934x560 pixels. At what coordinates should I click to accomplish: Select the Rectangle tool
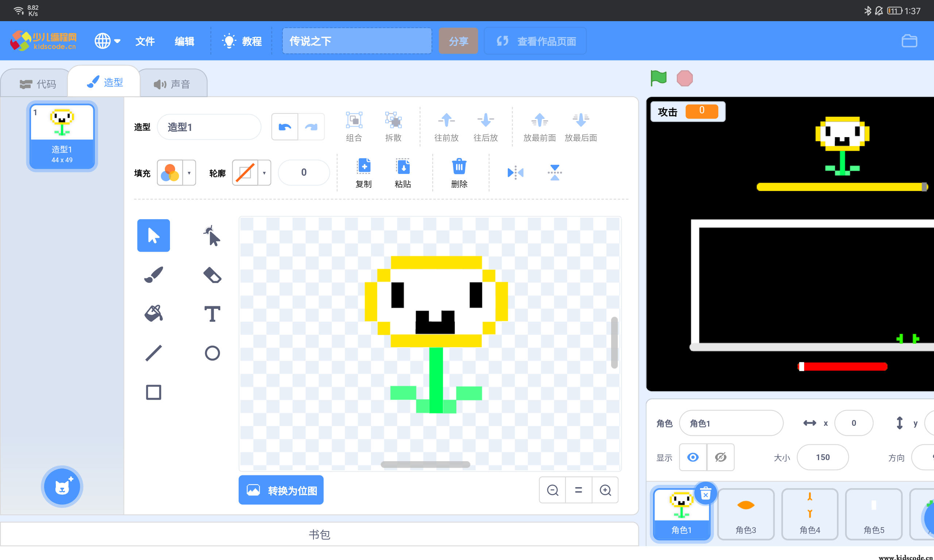point(153,392)
